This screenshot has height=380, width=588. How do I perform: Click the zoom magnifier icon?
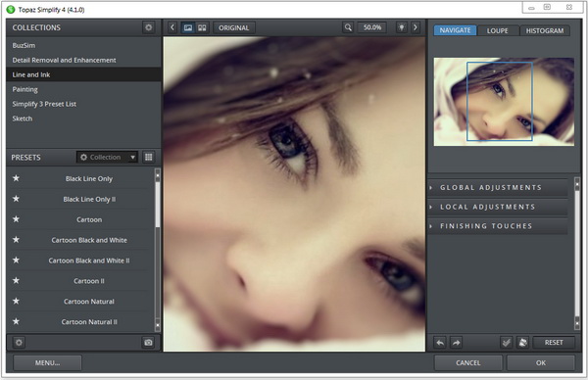pyautogui.click(x=348, y=27)
